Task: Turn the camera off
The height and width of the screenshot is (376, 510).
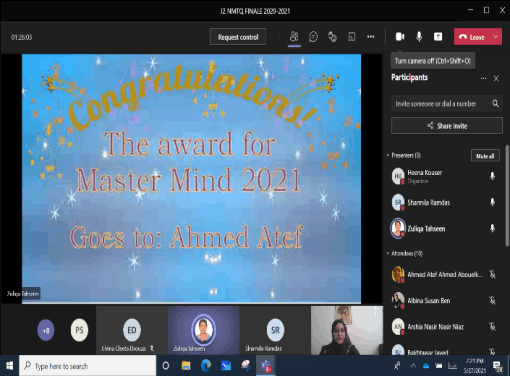Action: pyautogui.click(x=400, y=37)
